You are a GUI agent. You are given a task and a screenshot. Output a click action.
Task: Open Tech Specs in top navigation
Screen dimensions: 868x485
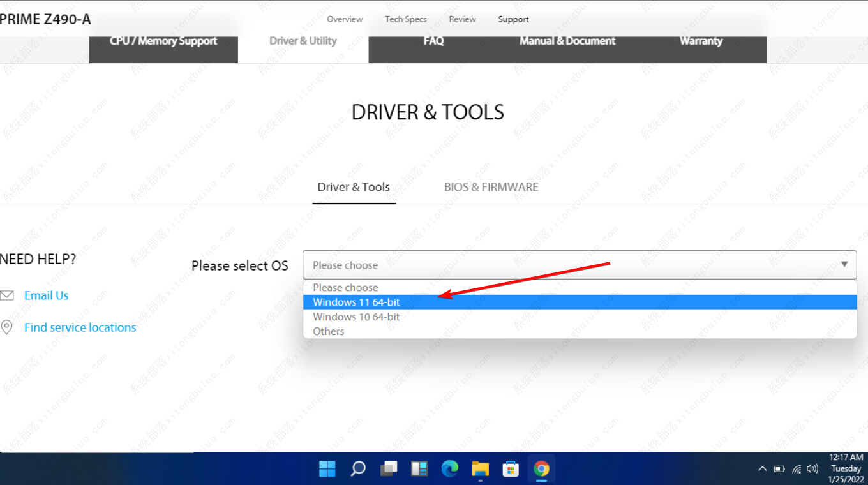(x=405, y=19)
